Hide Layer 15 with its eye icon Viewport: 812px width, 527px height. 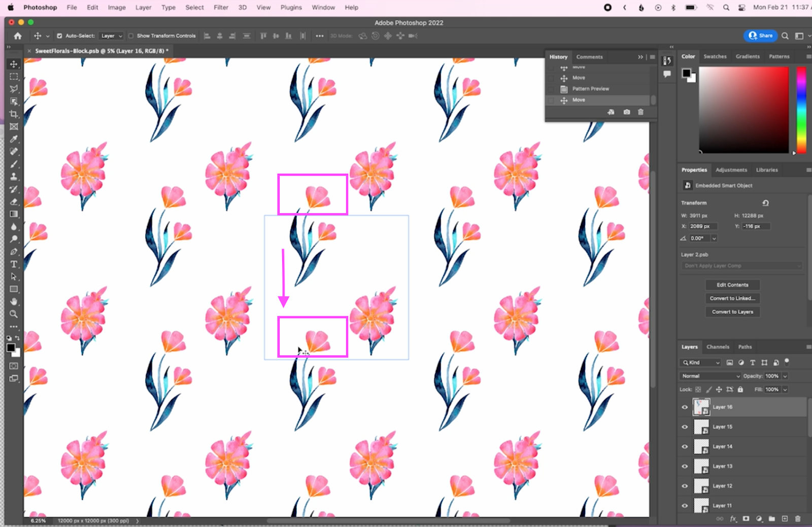[x=685, y=427]
